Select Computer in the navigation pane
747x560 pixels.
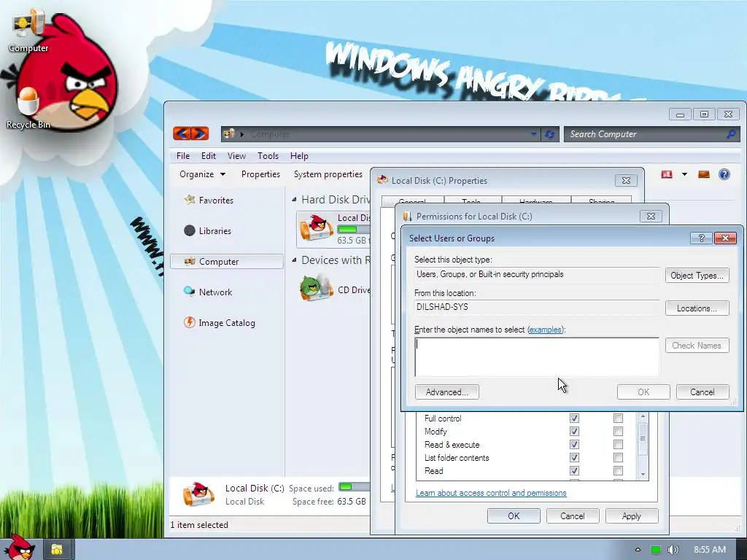[227, 262]
